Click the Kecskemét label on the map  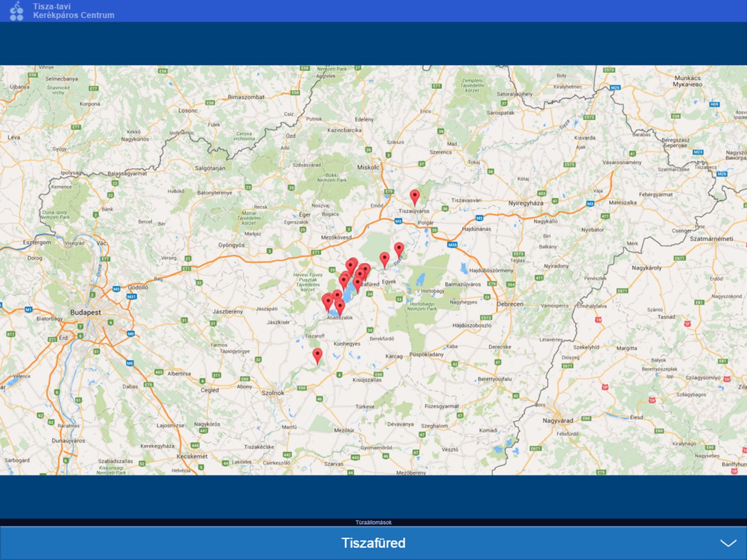[x=192, y=456]
